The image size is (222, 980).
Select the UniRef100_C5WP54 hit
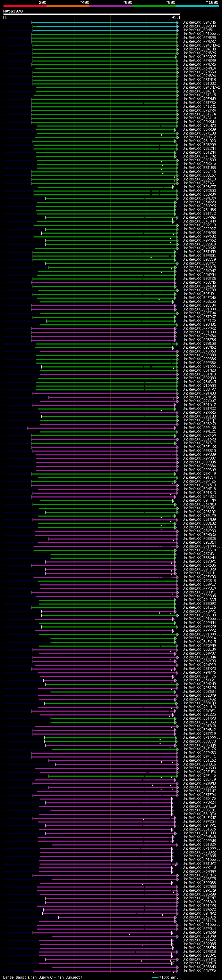tap(199, 275)
